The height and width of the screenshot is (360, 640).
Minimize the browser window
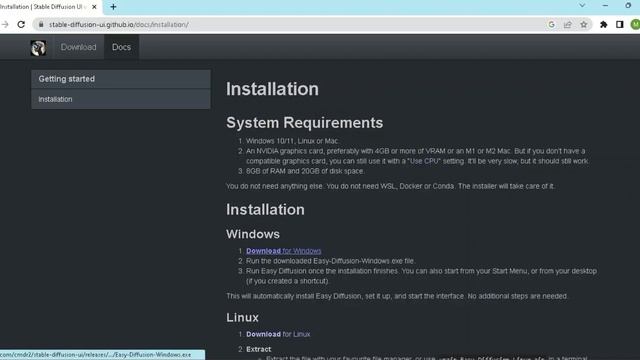605,6
